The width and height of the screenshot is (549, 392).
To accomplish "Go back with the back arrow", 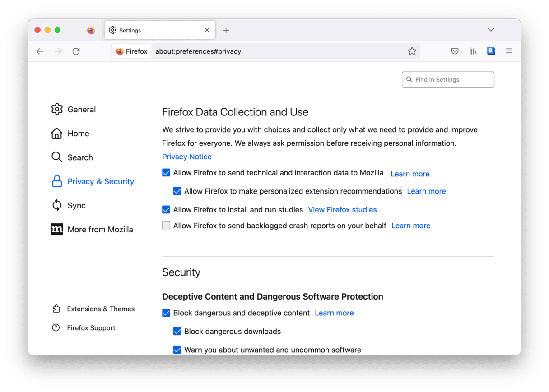I will 40,51.
